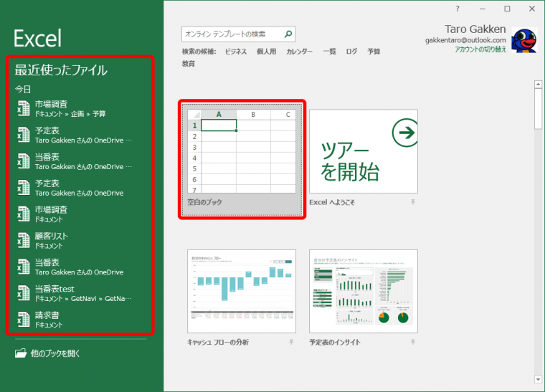Image resolution: width=545 pixels, height=392 pixels.
Task: Click the search magnifier icon
Action: [x=288, y=34]
